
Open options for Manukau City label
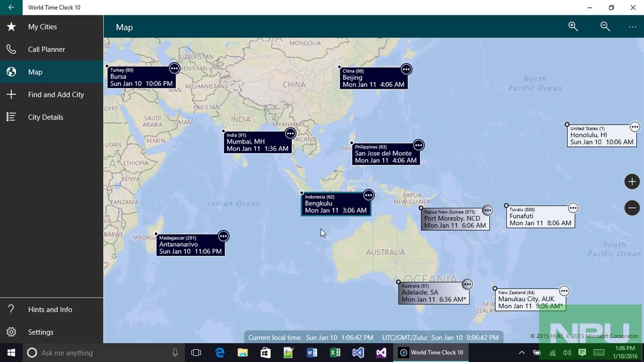coord(564,291)
